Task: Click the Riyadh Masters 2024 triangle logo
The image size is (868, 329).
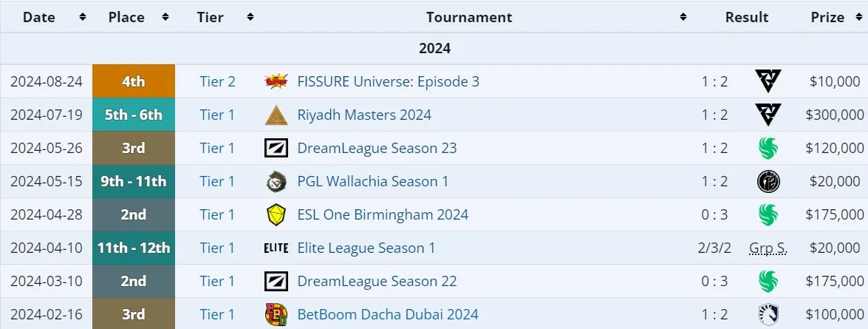Action: coord(276,115)
